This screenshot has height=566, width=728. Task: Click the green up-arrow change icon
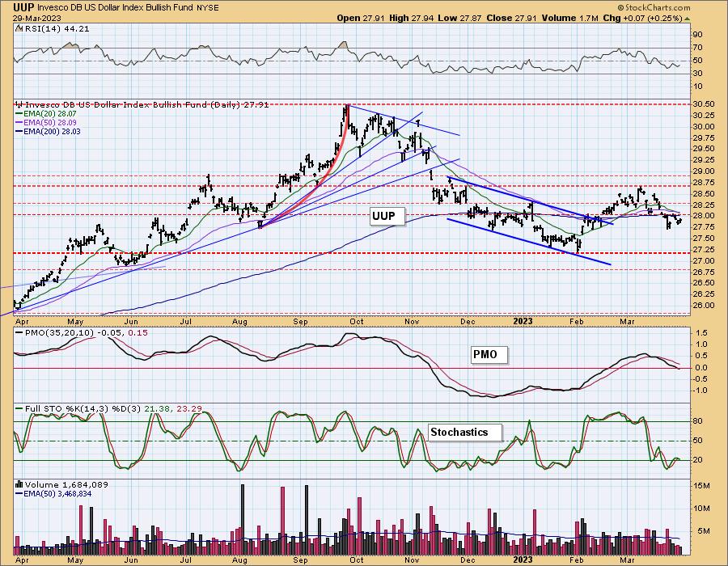(x=687, y=19)
